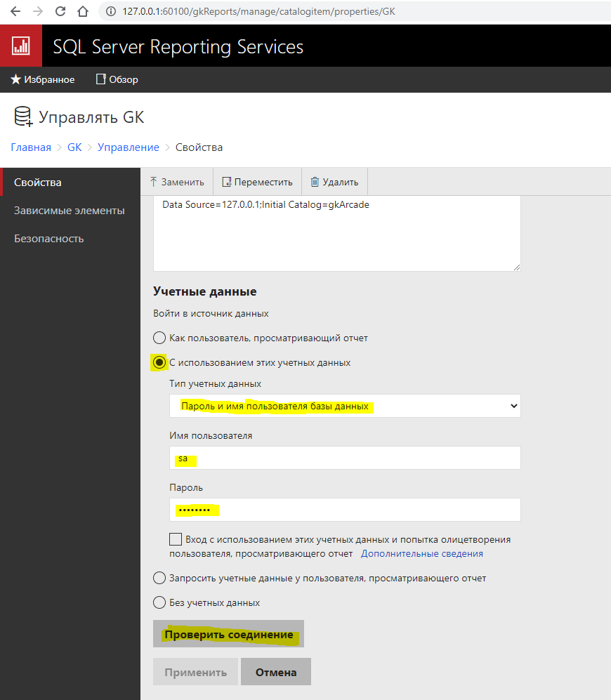Screen dimensions: 611x700
Task: Focus the Имя пользователя field containing sa
Action: click(x=345, y=458)
